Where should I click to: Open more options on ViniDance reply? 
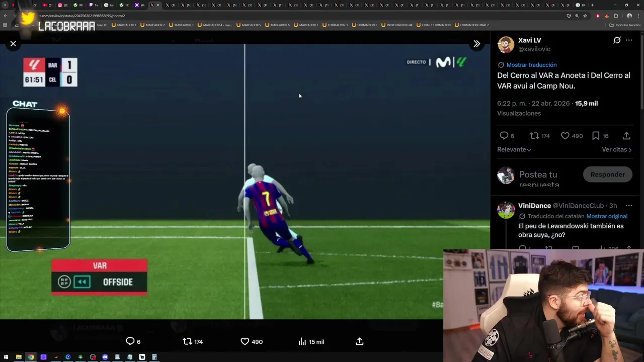pos(629,206)
